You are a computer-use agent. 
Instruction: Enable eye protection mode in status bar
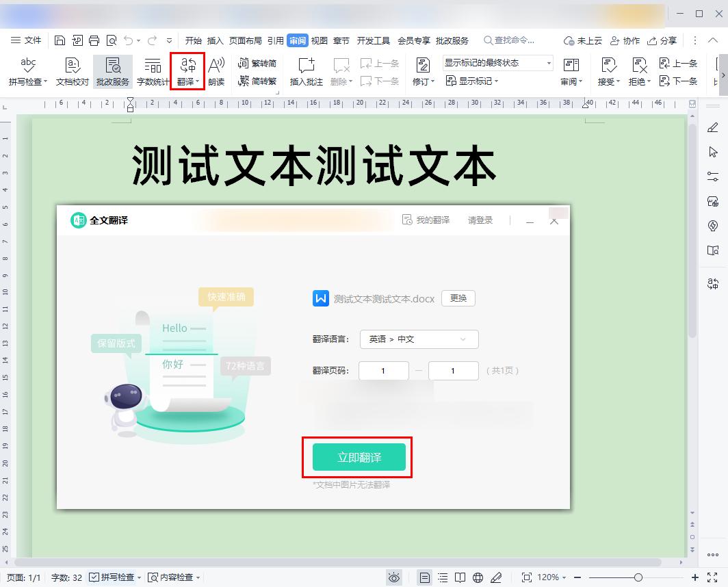[394, 577]
